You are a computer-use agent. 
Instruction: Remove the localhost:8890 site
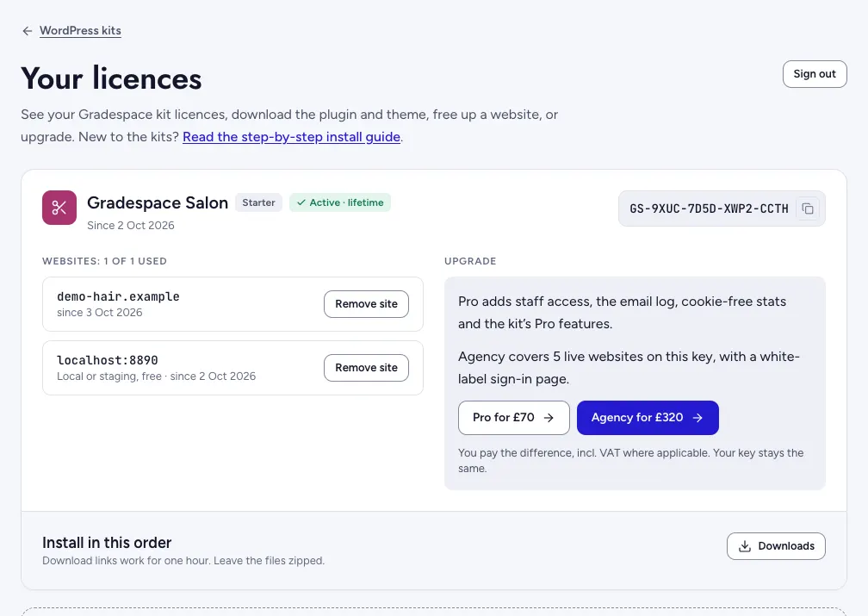coord(366,368)
